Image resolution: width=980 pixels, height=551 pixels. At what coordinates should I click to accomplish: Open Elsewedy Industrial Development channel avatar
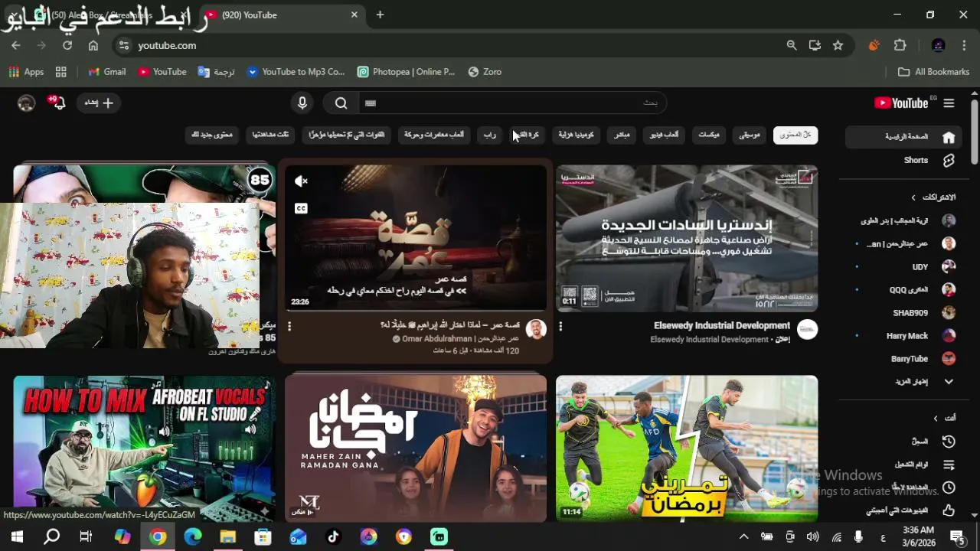807,330
